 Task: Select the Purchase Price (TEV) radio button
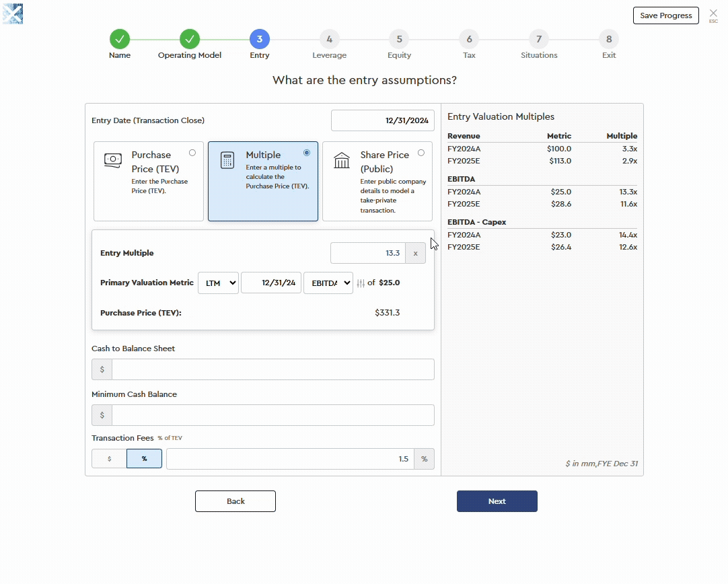[192, 153]
